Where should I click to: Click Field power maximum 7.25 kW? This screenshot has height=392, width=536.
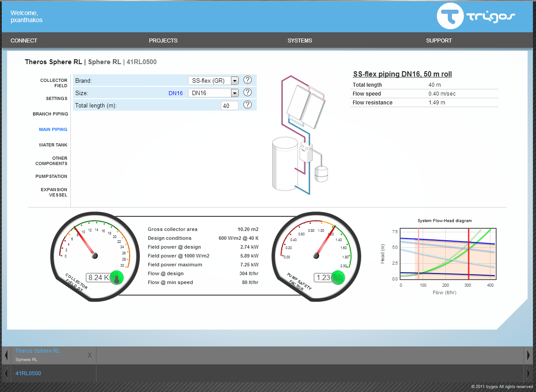pos(249,265)
